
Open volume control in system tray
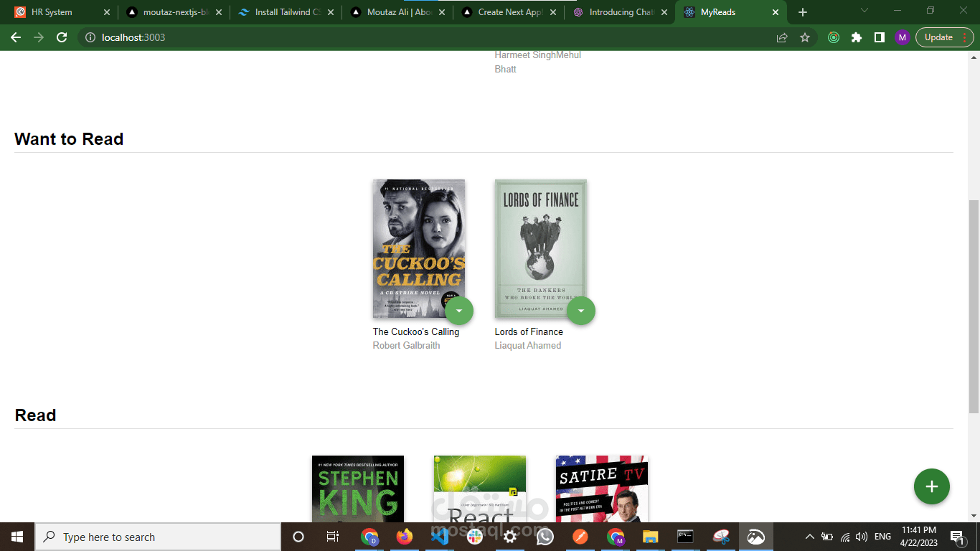862,537
